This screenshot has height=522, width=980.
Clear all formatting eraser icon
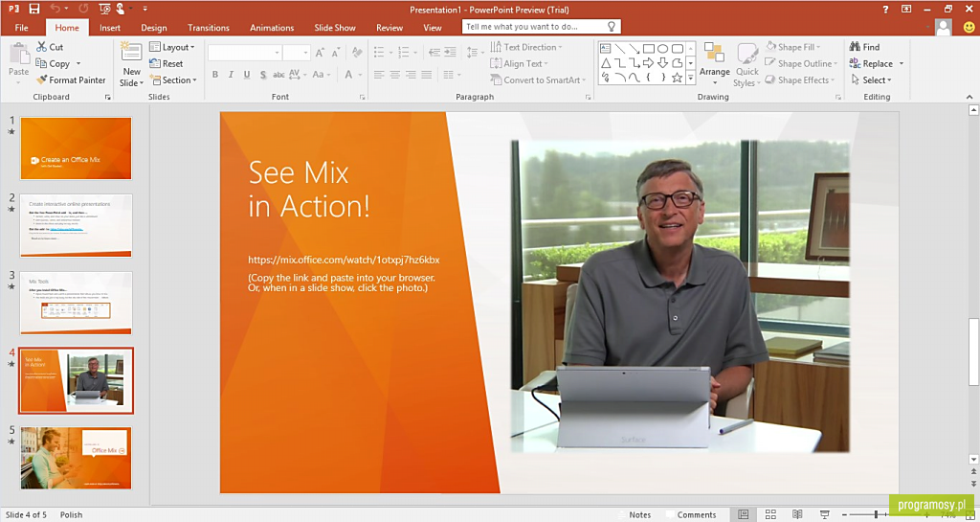pyautogui.click(x=357, y=53)
